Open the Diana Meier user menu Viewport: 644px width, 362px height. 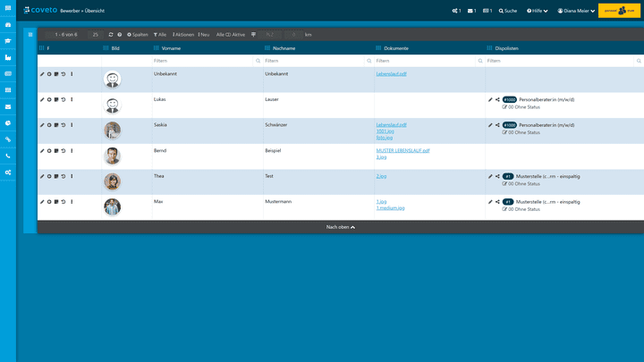[576, 11]
